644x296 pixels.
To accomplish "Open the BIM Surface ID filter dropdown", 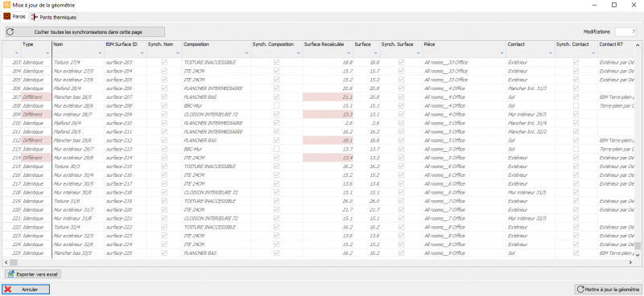I will click(142, 53).
